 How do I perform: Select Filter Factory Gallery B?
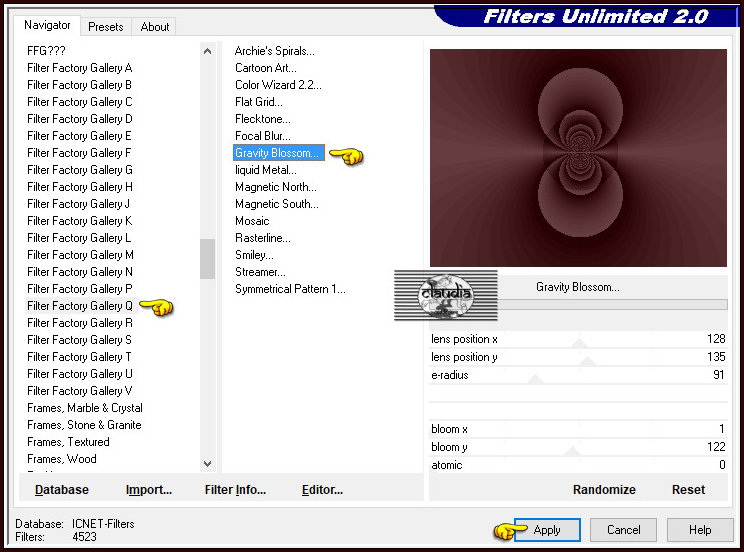point(79,85)
